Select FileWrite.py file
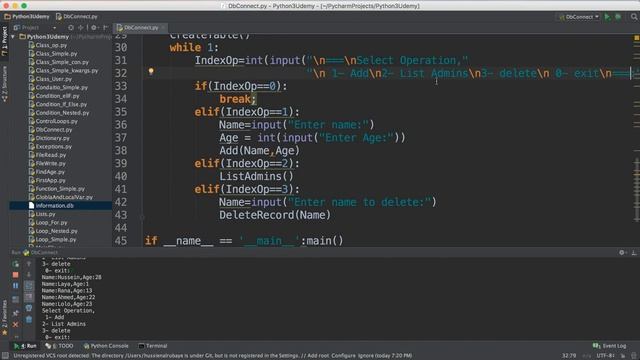 point(47,164)
